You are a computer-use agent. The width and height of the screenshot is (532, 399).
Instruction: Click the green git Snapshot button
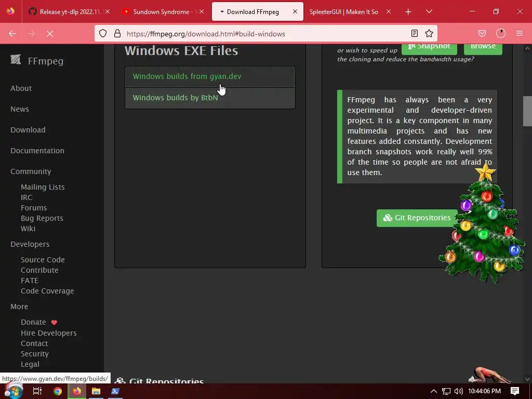click(429, 48)
